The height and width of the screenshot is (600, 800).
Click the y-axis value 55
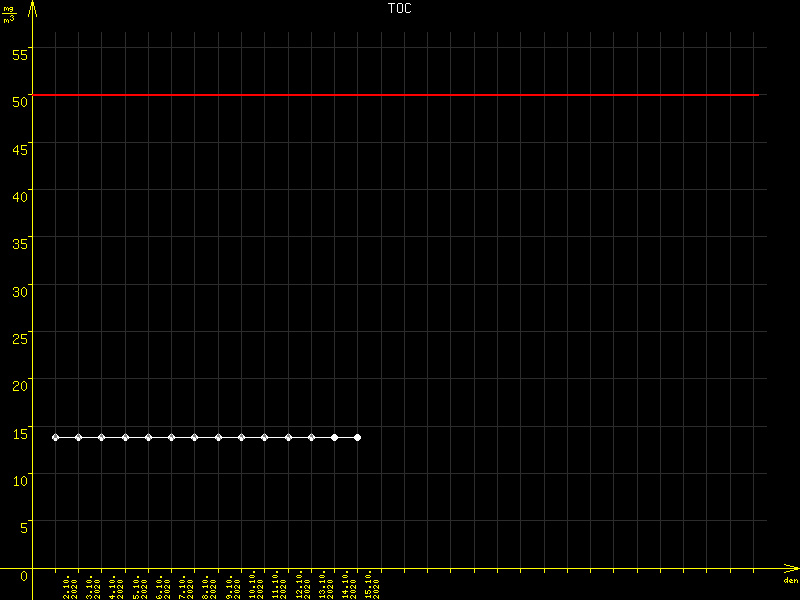[x=19, y=52]
